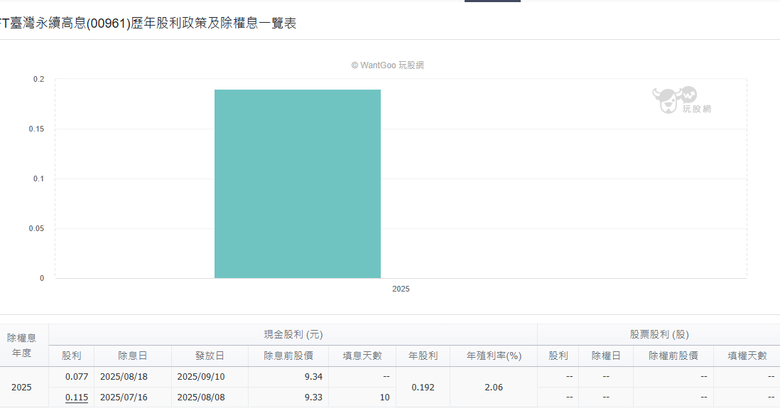Screen dimensions: 780x416
Task: Click the 0.05 y-axis label
Action: (36, 228)
